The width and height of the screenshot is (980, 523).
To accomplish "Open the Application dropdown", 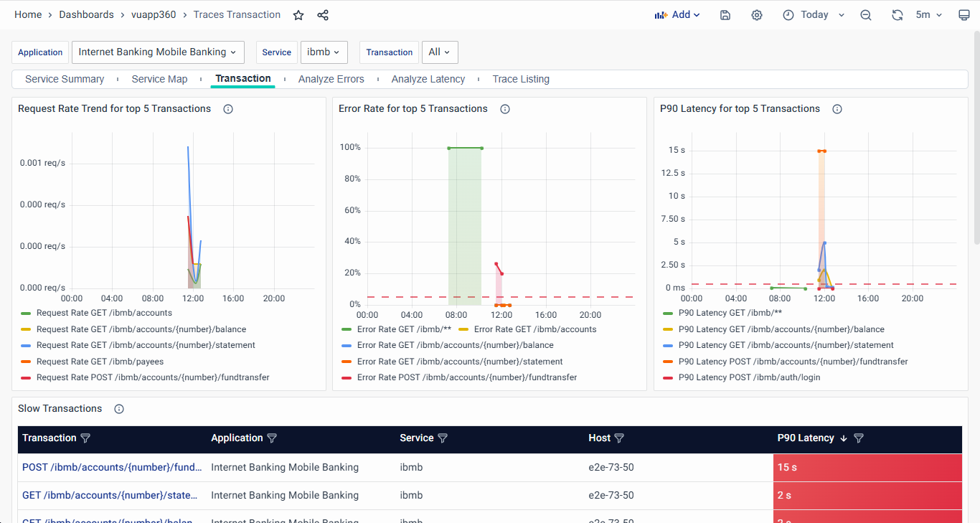I will pos(158,52).
